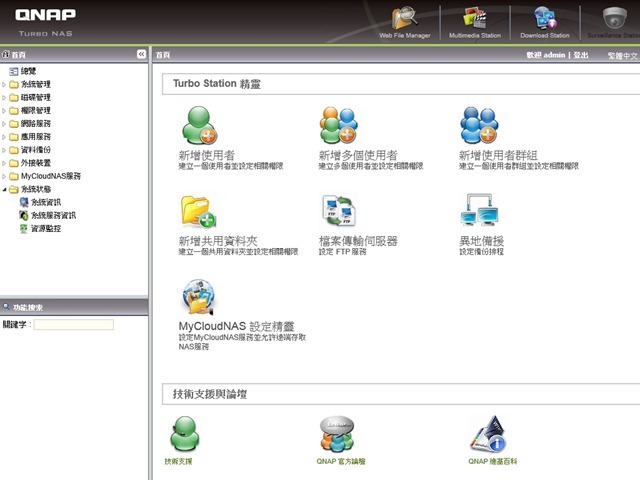Click the 網路服務 folder label
Image resolution: width=640 pixels, height=480 pixels.
(x=36, y=124)
